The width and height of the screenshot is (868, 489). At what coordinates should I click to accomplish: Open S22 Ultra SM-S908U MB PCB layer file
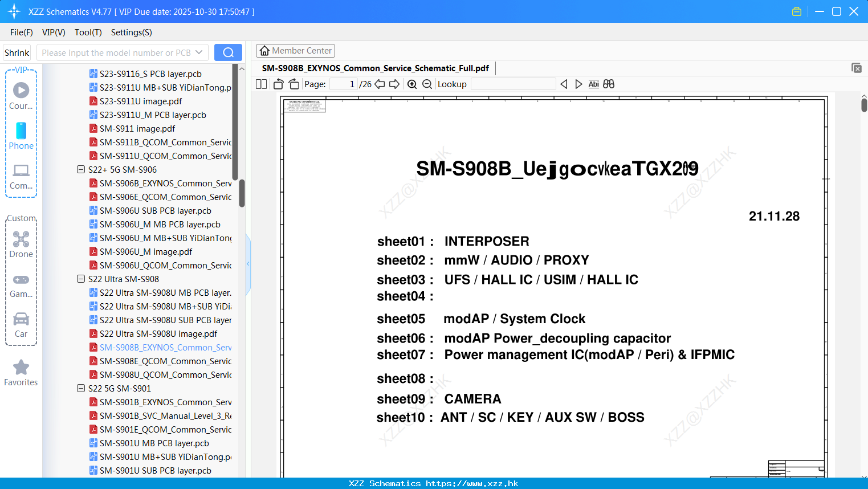[x=160, y=292]
